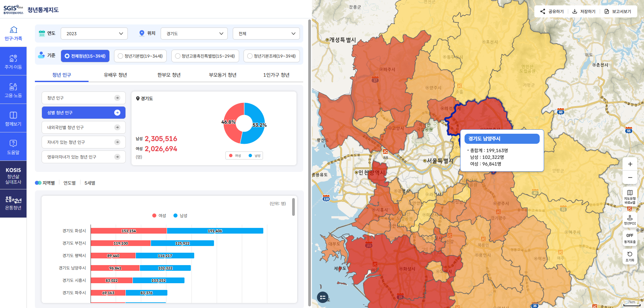644x308 pixels.
Task: Open the 고용·노동 sidebar category
Action: (x=13, y=90)
